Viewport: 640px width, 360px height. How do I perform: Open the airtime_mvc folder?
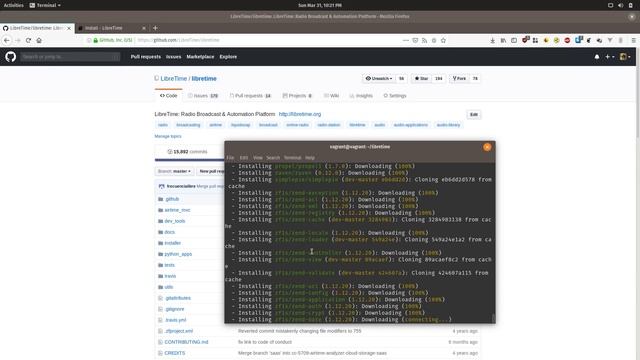[x=177, y=210]
